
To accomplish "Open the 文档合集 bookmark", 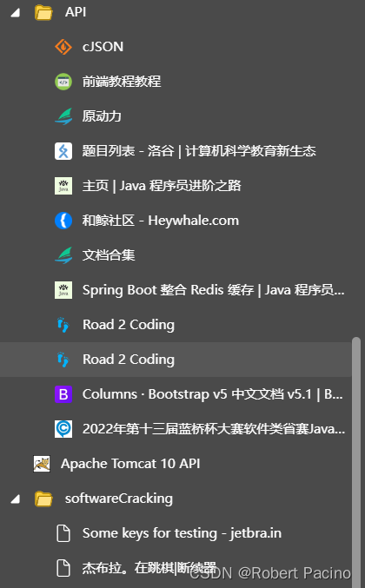I will click(109, 255).
